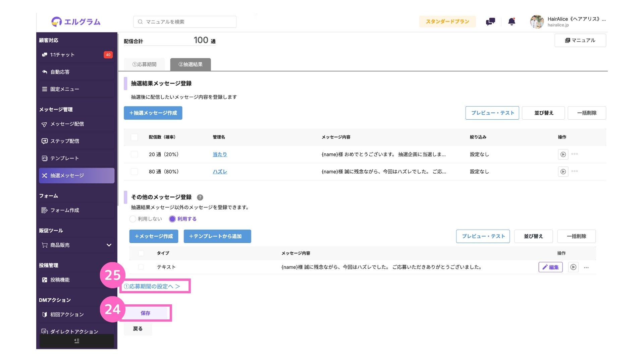Switch to ②抽選結果 tab
644x362 pixels.
[191, 64]
